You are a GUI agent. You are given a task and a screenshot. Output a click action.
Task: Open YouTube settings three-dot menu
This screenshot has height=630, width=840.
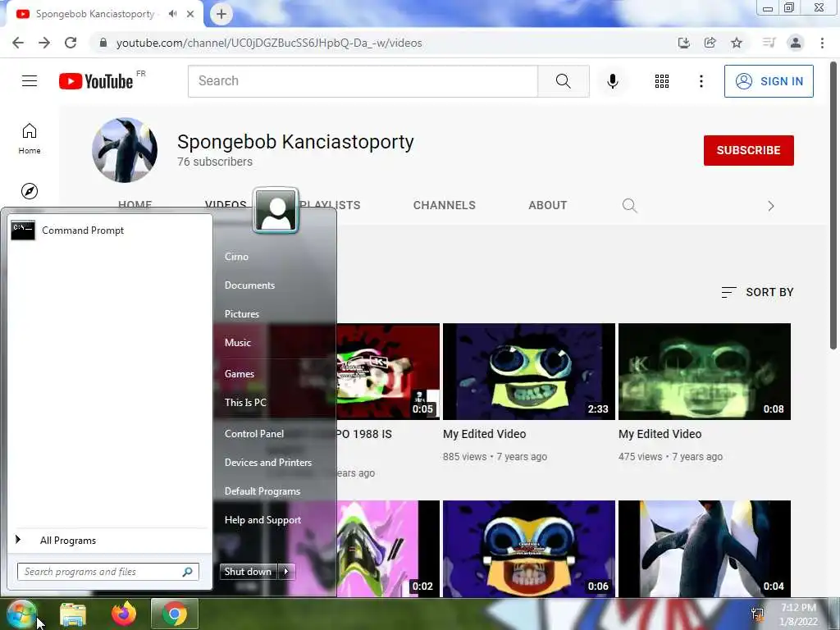(x=701, y=81)
